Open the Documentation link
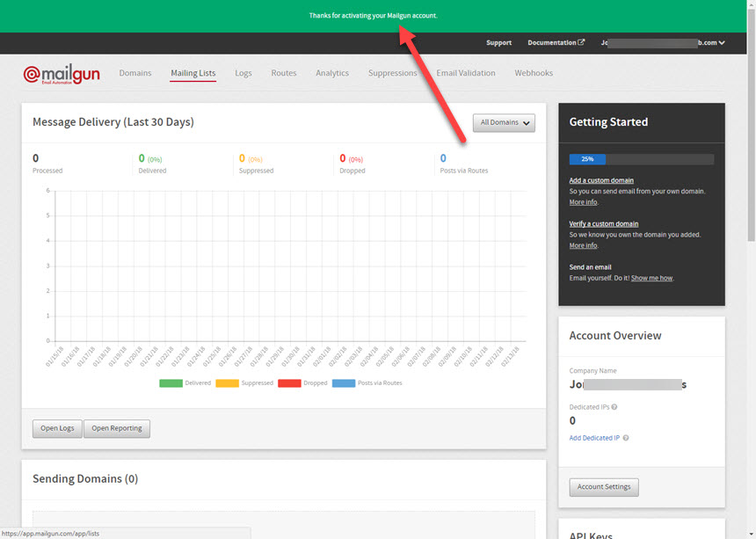The image size is (756, 539). 551,42
